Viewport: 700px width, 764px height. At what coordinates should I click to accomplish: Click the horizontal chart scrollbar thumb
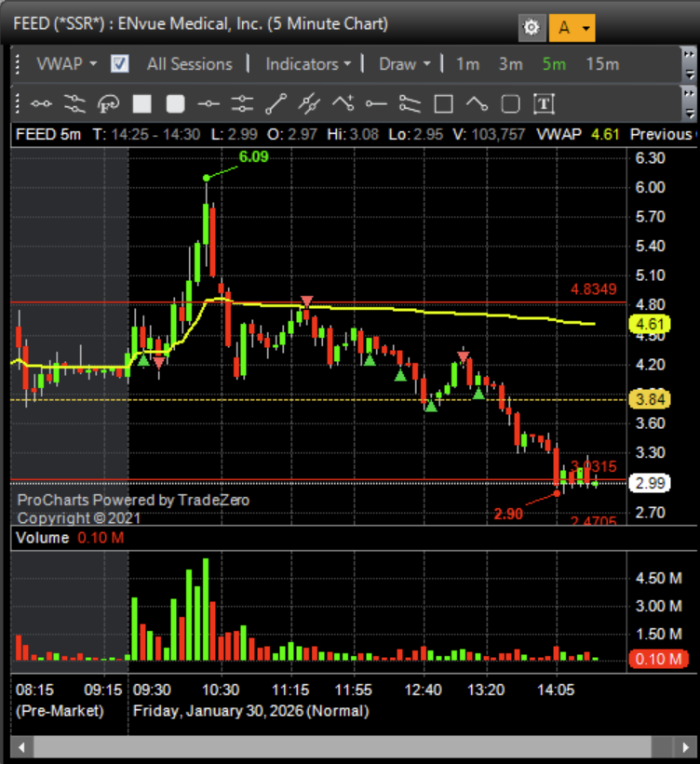(343, 747)
